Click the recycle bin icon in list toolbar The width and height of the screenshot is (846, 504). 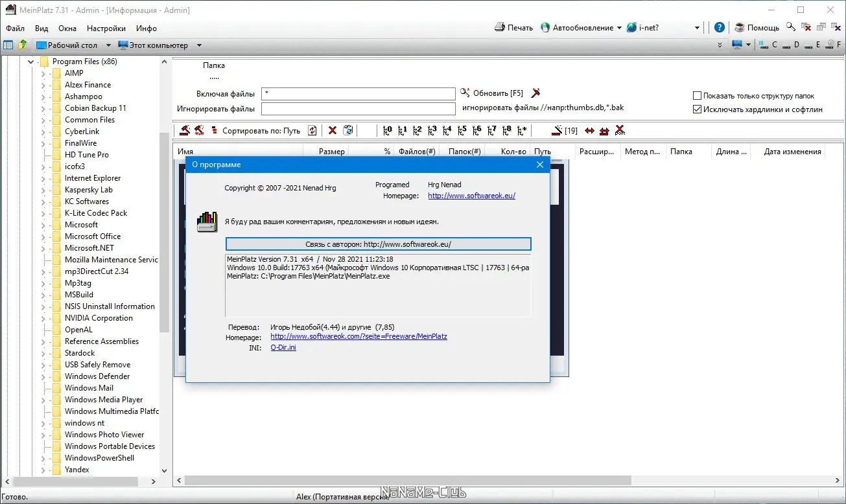point(348,130)
